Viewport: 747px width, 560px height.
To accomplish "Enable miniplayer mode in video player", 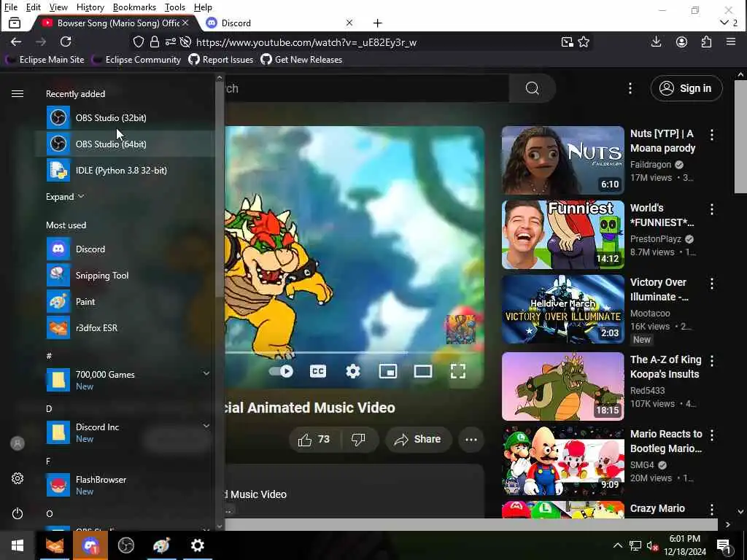I will [388, 371].
